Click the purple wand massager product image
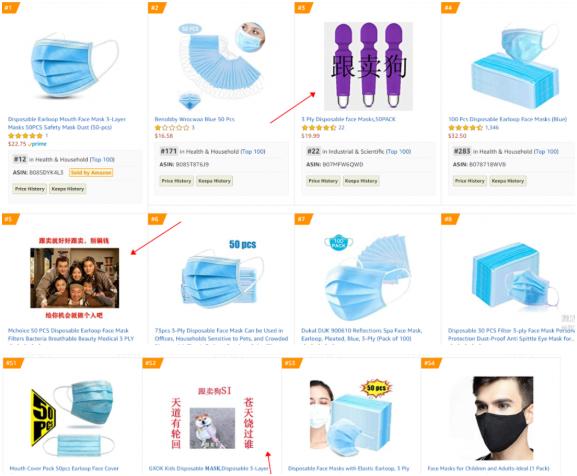 368,66
